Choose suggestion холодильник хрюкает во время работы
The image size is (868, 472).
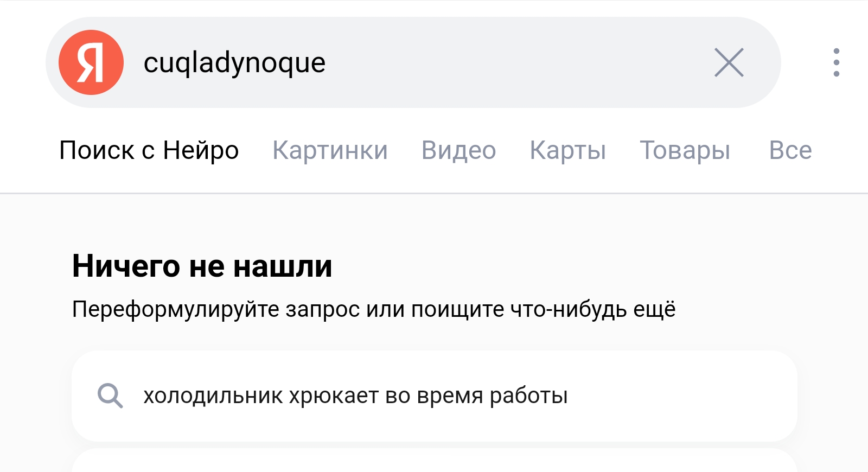(355, 396)
